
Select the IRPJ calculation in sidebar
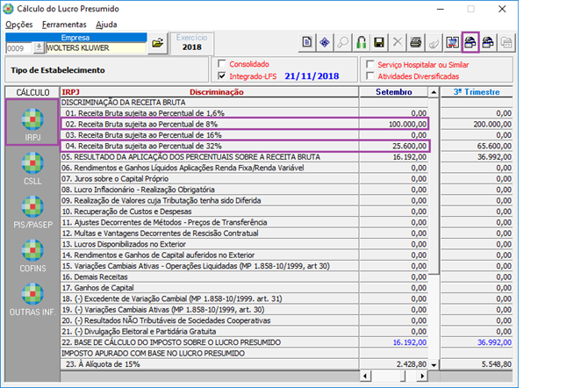coord(32,122)
